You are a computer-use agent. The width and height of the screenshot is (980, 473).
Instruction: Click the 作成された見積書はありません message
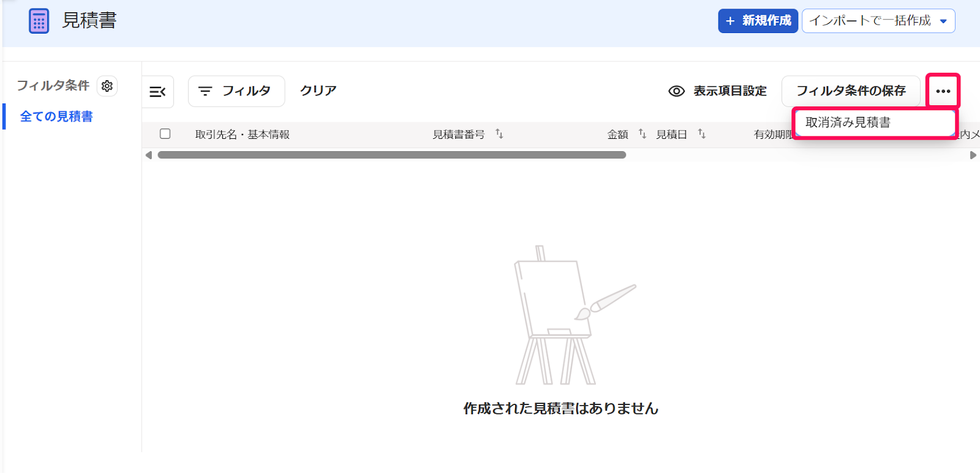coord(560,409)
